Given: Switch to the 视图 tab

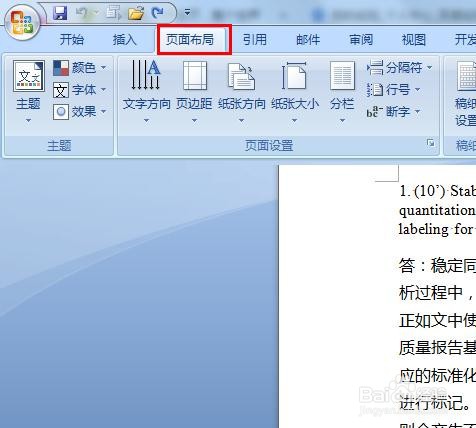Looking at the screenshot, I should (x=414, y=40).
